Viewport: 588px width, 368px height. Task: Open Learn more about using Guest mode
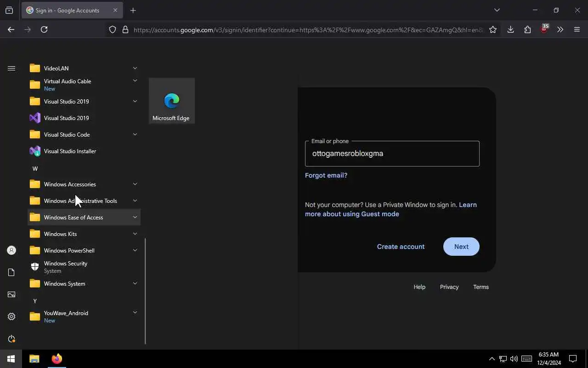391,209
